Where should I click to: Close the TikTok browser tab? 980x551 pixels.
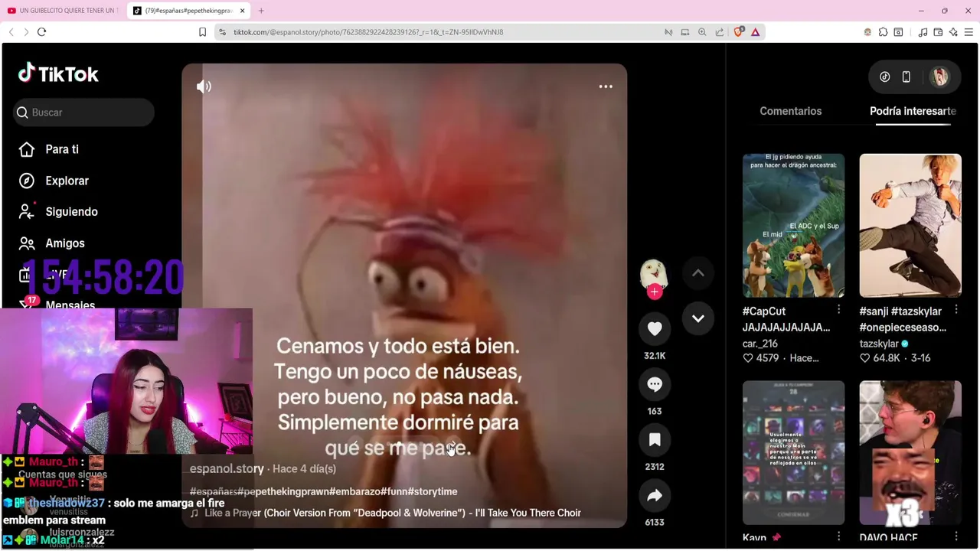point(243,11)
